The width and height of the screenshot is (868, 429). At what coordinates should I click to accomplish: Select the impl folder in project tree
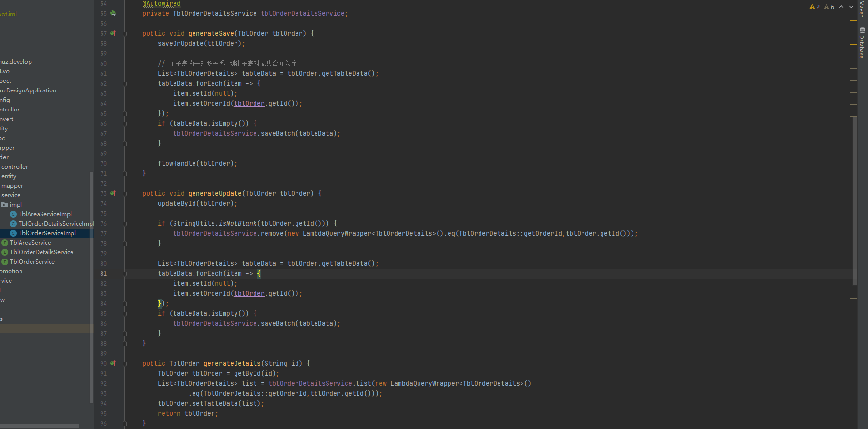click(16, 205)
